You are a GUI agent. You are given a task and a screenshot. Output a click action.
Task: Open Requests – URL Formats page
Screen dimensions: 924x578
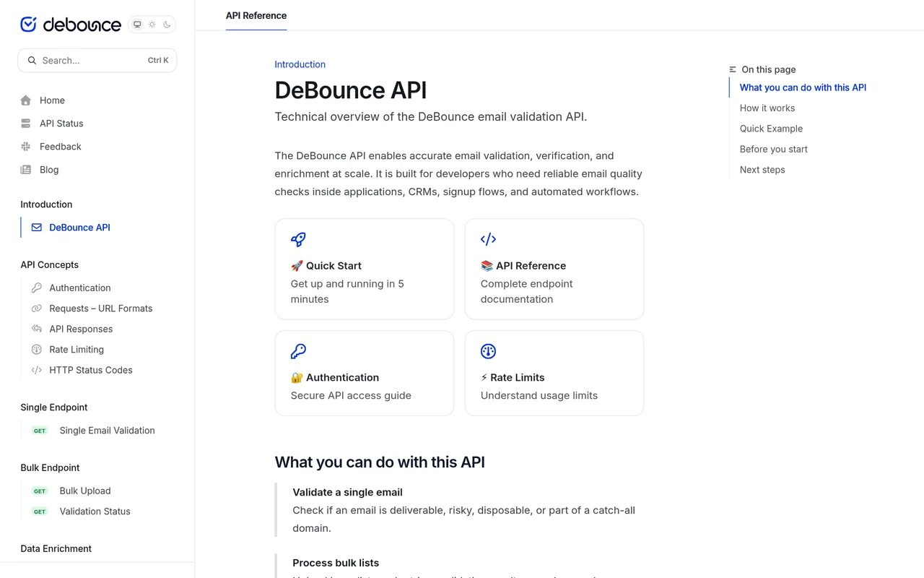(101, 309)
